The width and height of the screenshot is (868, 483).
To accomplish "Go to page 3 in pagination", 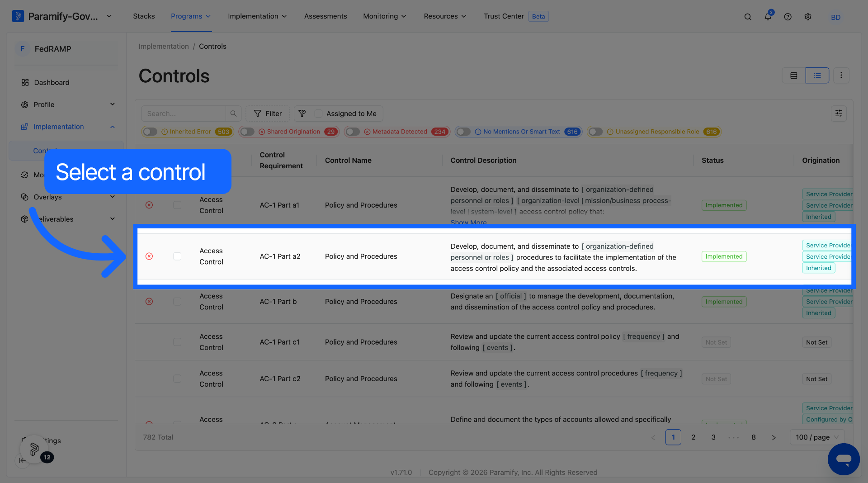I will pyautogui.click(x=713, y=437).
